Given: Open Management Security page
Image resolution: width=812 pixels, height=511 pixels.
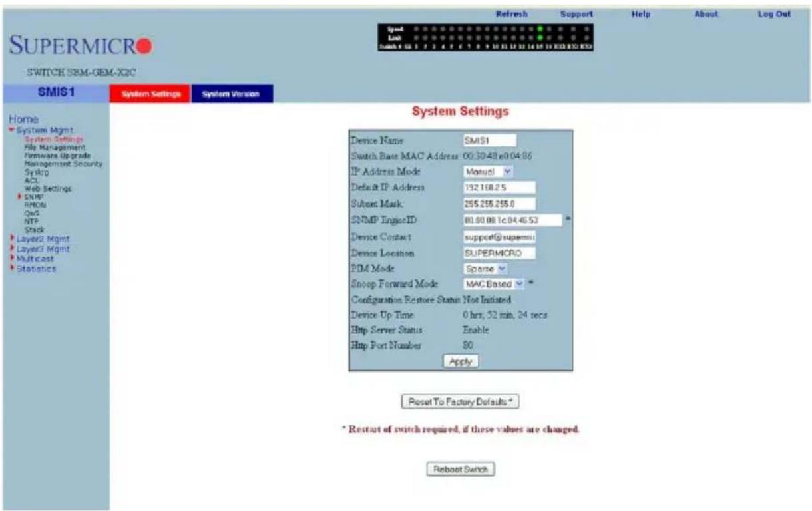Looking at the screenshot, I should pyautogui.click(x=63, y=164).
